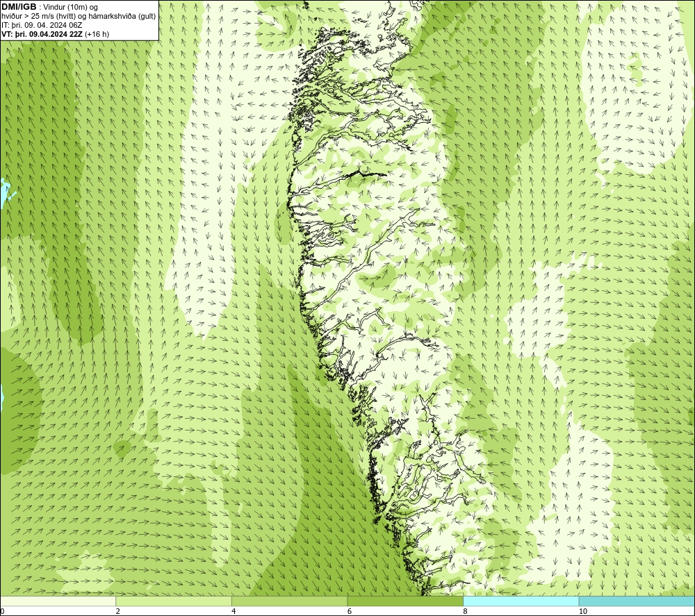Click the 4–6 m/s green legend swatch

(289, 601)
